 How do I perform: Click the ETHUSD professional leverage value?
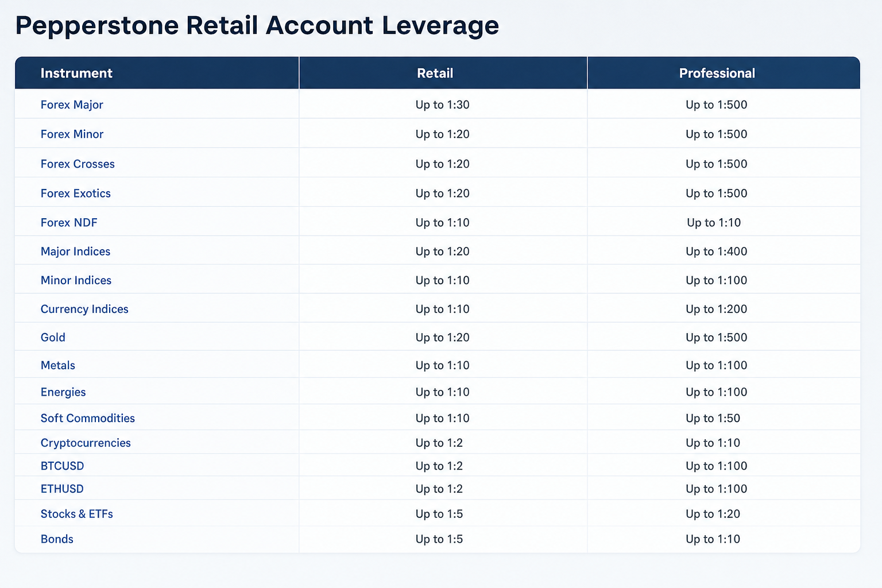(x=717, y=489)
